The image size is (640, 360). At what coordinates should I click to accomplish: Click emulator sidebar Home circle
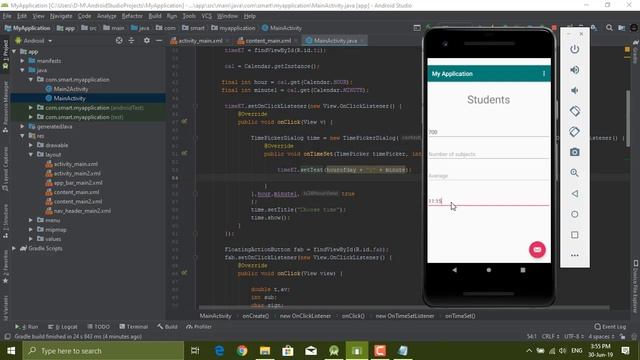575,214
